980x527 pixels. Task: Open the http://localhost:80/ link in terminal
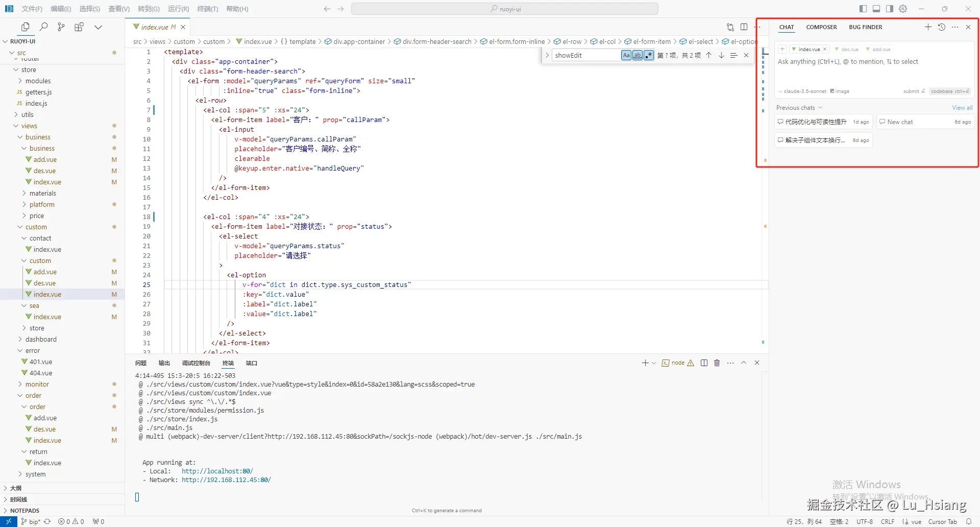pyautogui.click(x=217, y=471)
